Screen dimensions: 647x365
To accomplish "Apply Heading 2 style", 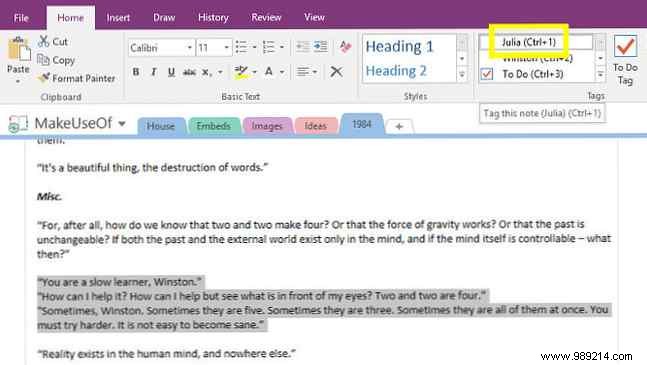I will (395, 71).
